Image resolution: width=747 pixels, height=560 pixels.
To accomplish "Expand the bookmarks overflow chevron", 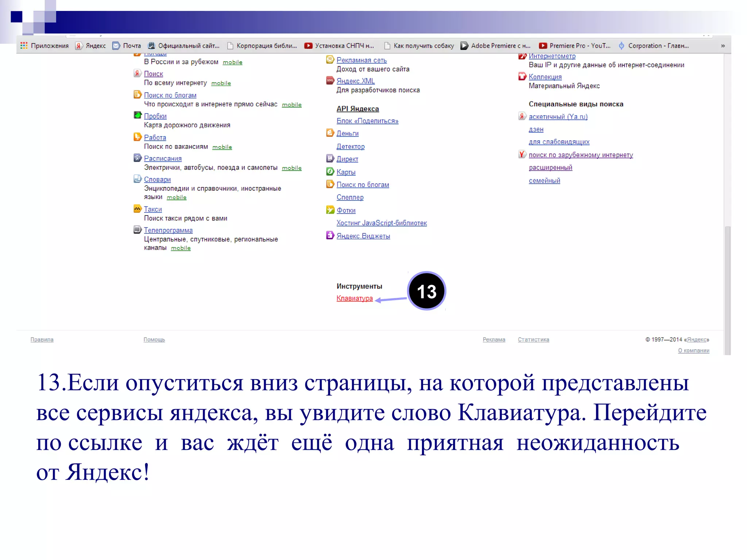I will pyautogui.click(x=723, y=46).
